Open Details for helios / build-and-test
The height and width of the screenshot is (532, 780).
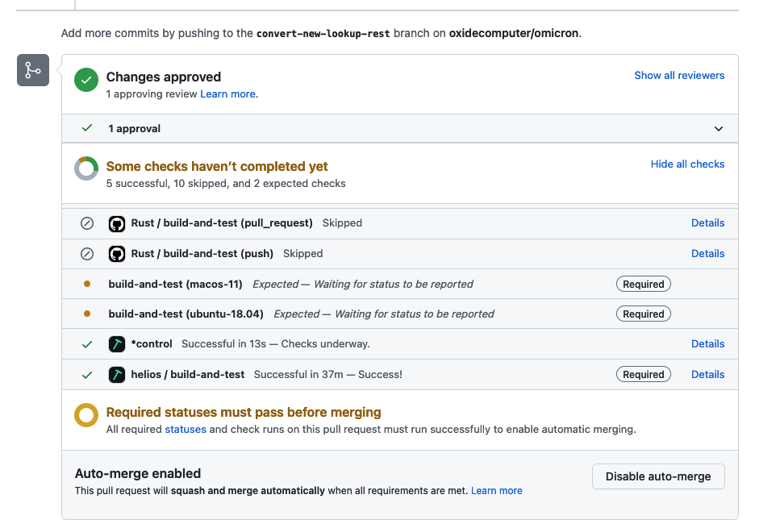coord(707,375)
